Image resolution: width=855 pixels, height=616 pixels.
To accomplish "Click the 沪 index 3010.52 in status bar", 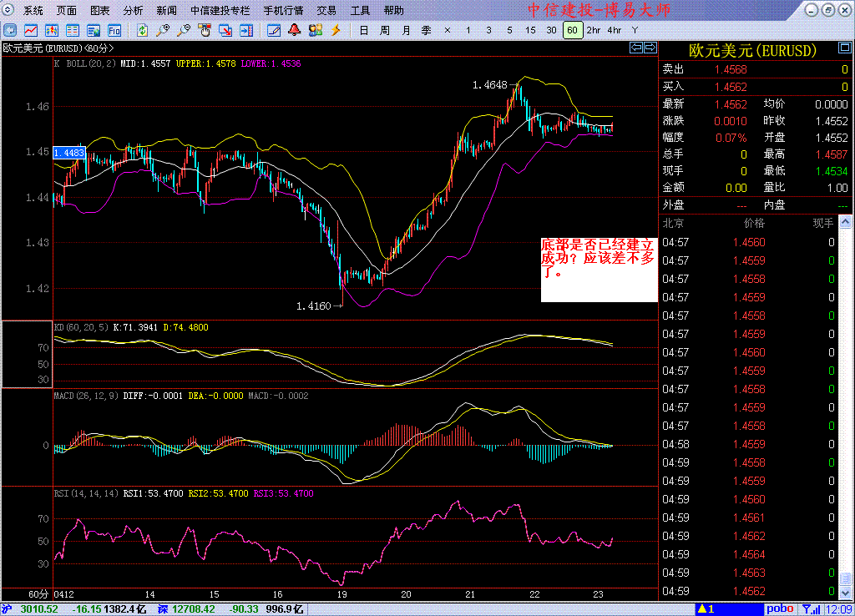I will coord(39,609).
